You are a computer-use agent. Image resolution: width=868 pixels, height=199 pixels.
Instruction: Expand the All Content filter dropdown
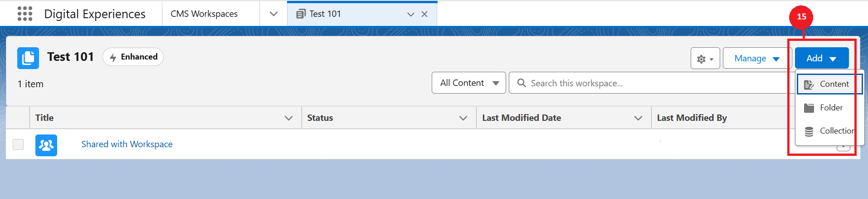[468, 83]
